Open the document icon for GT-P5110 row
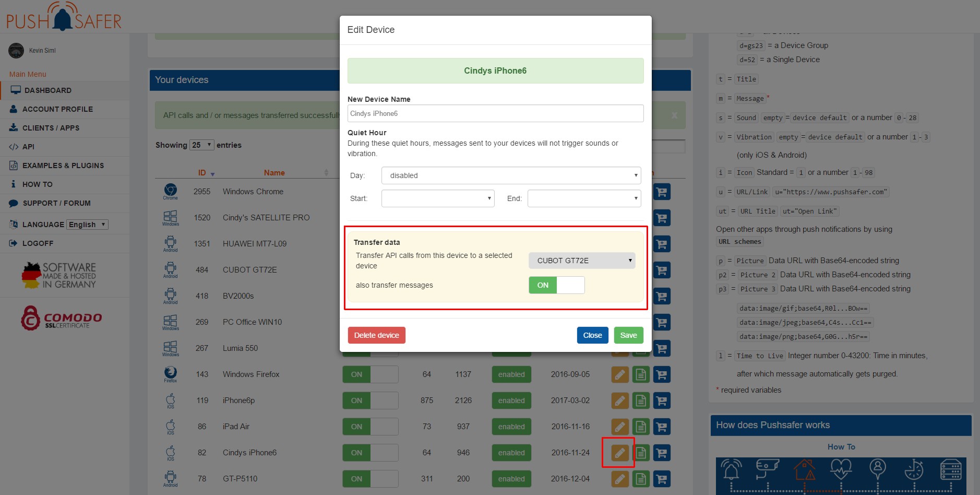Screen dimensions: 980x495 click(x=641, y=479)
